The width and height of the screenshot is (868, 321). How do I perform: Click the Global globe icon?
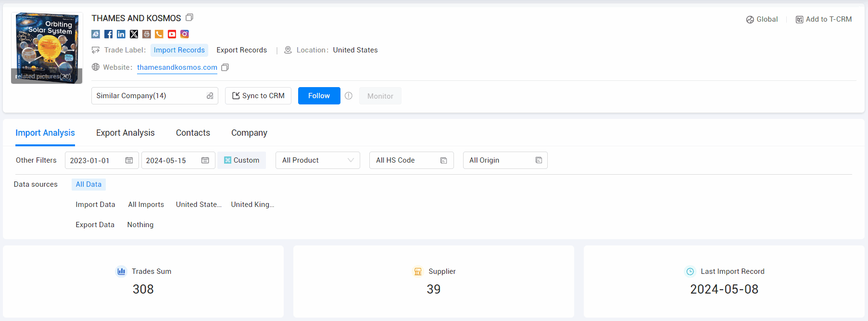pyautogui.click(x=750, y=20)
